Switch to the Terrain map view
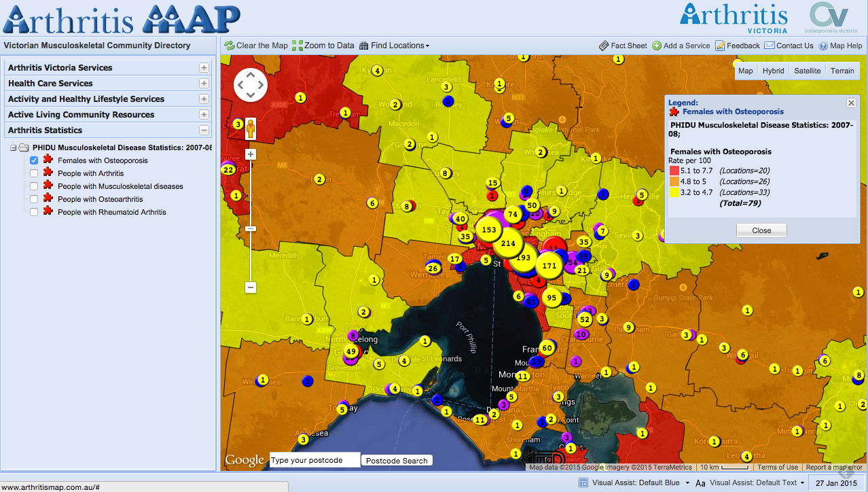868x492 pixels. click(842, 71)
